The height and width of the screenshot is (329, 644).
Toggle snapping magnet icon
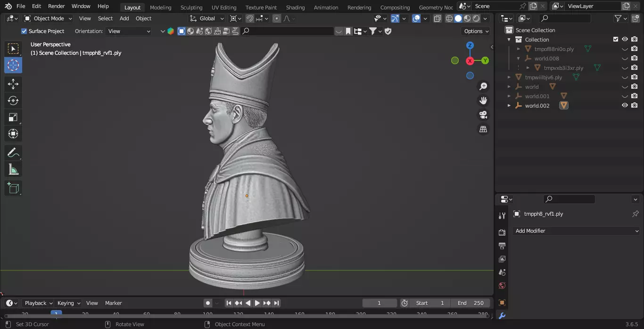point(250,18)
